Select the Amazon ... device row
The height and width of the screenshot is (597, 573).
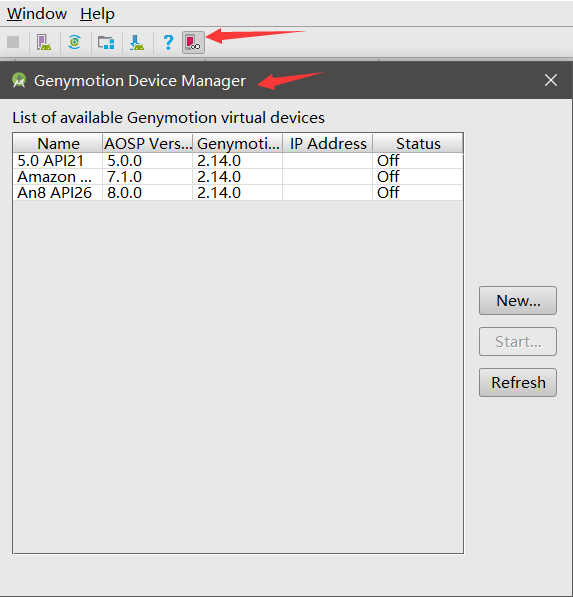238,177
